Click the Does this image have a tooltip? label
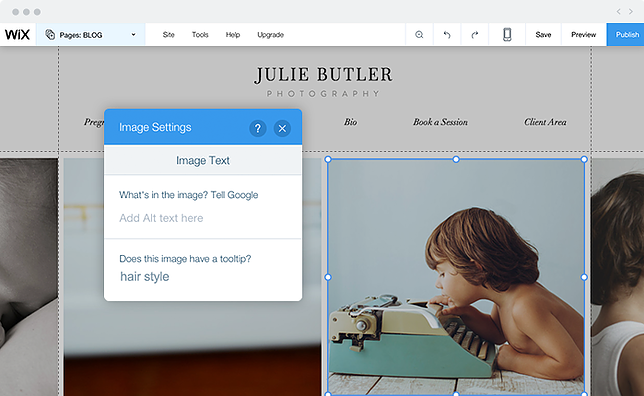The height and width of the screenshot is (396, 644). coord(185,259)
